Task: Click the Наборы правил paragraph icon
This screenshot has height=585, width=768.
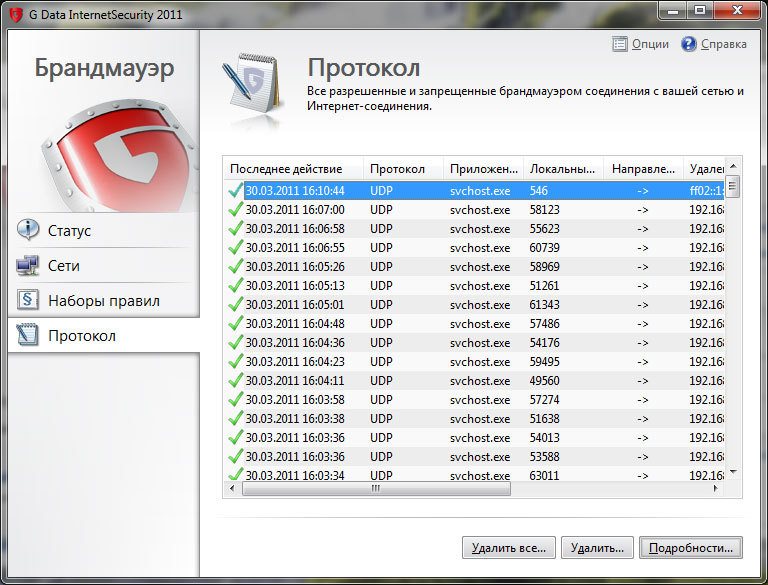Action: click(x=27, y=300)
